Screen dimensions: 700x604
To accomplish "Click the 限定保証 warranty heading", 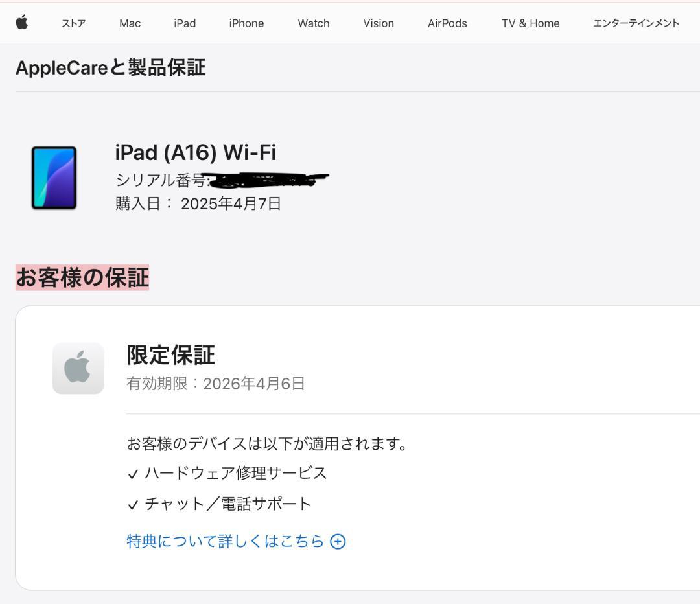I will (169, 354).
